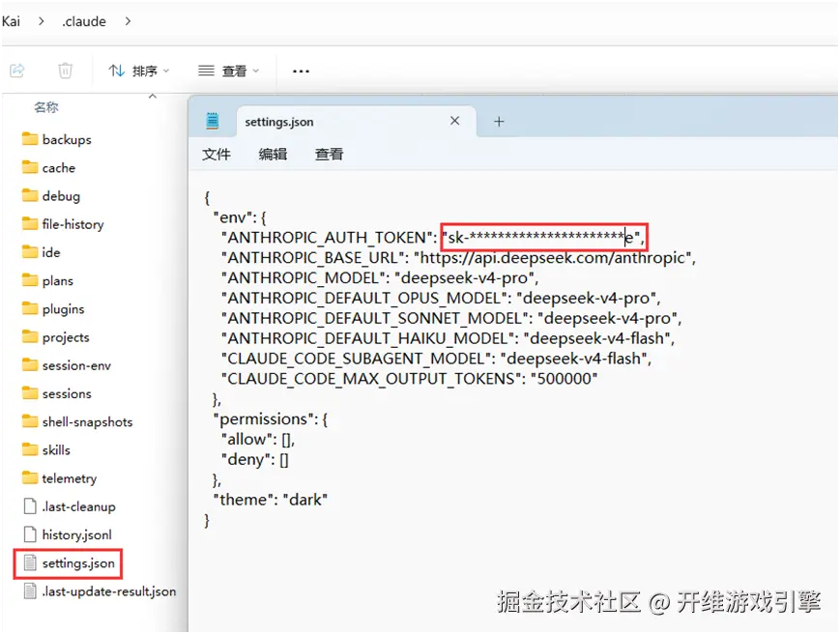Click the "permissions": { line
840x634 pixels.
[271, 419]
